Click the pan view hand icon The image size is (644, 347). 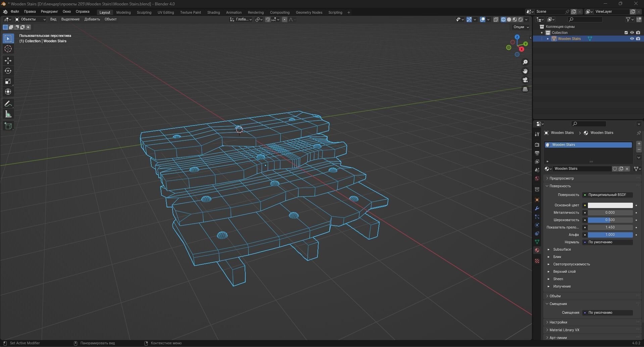pos(525,71)
